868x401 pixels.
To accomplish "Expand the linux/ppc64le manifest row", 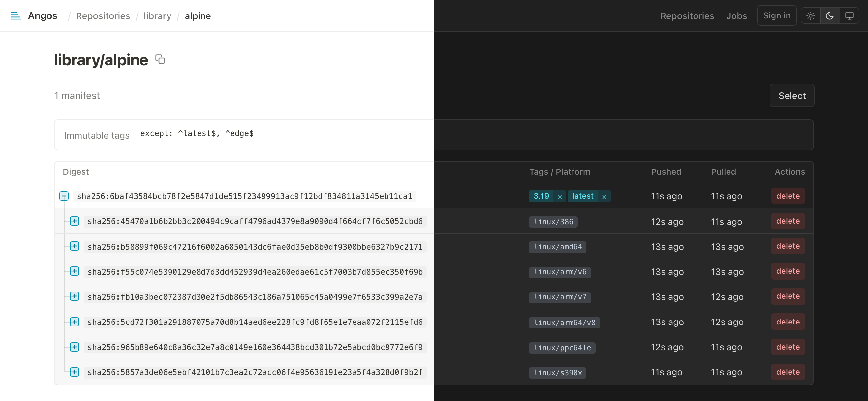I will coord(75,347).
